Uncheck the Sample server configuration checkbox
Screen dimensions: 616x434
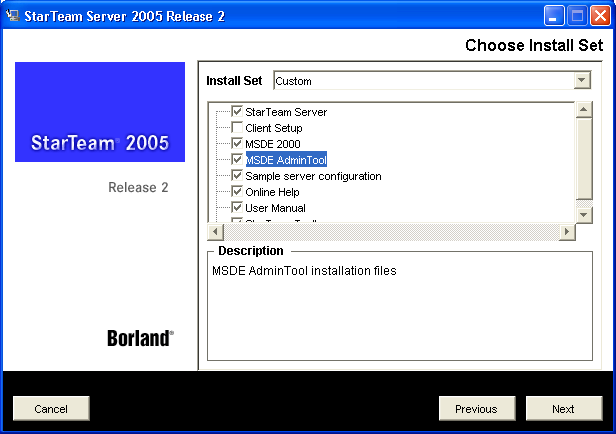pos(237,176)
